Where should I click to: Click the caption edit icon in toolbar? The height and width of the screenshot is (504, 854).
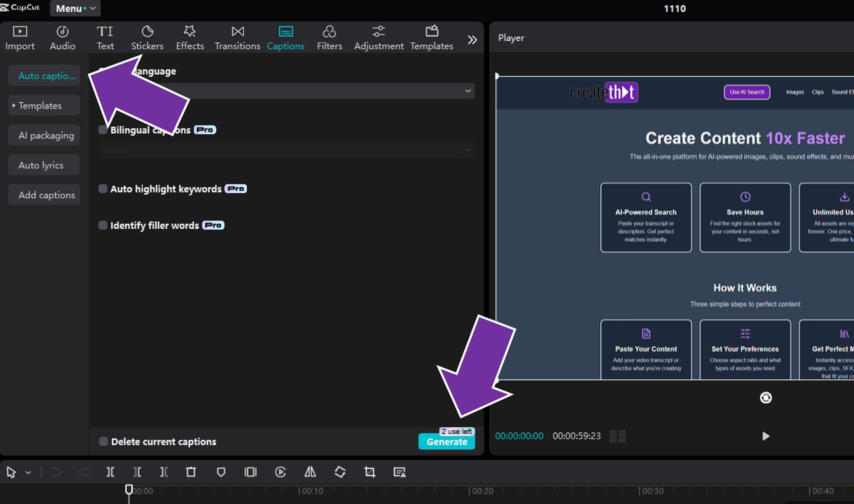pyautogui.click(x=399, y=472)
